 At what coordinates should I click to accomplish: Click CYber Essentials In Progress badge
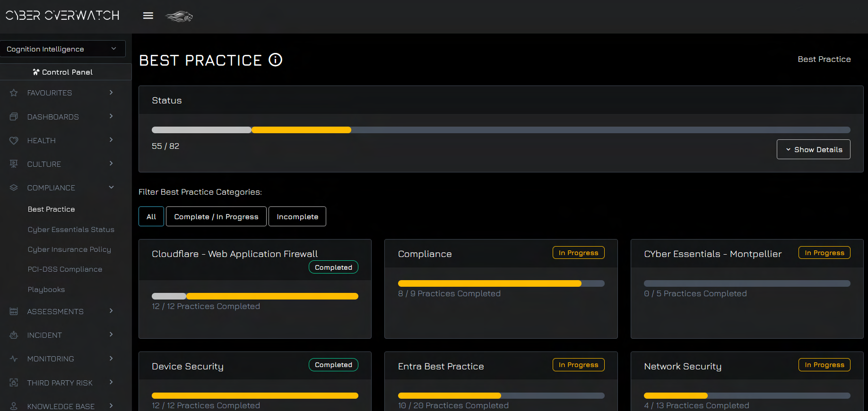825,253
